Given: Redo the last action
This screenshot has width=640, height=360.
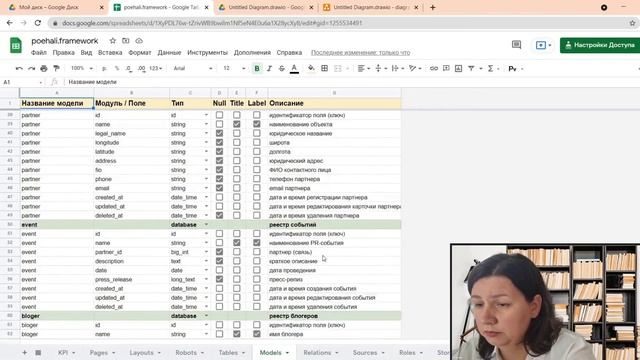Looking at the screenshot, I should point(31,69).
